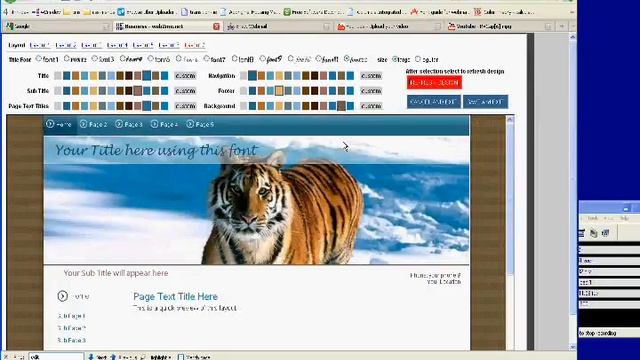Choose the mauve swatch in Footer row
The height and width of the screenshot is (360, 640).
tap(323, 91)
